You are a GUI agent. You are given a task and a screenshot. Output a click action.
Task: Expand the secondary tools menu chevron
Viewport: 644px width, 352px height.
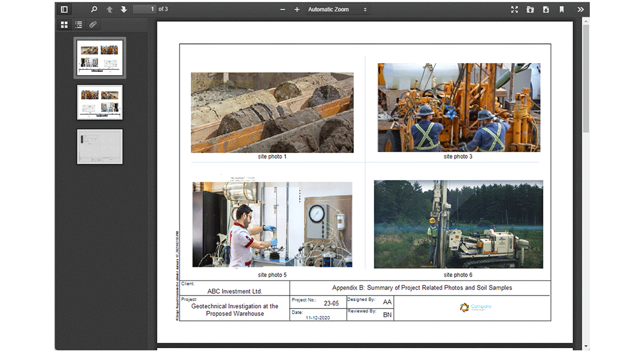click(580, 9)
